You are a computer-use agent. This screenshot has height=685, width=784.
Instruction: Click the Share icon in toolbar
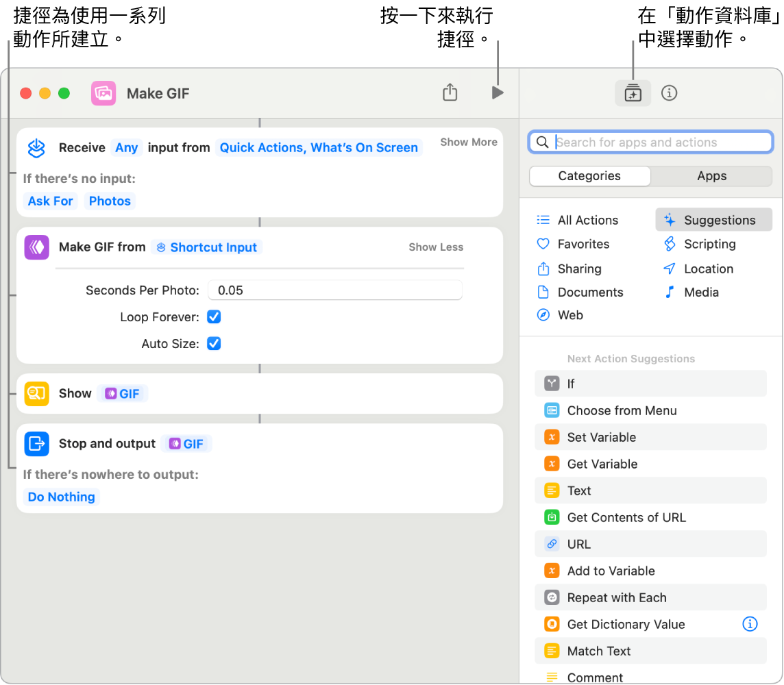(x=450, y=92)
